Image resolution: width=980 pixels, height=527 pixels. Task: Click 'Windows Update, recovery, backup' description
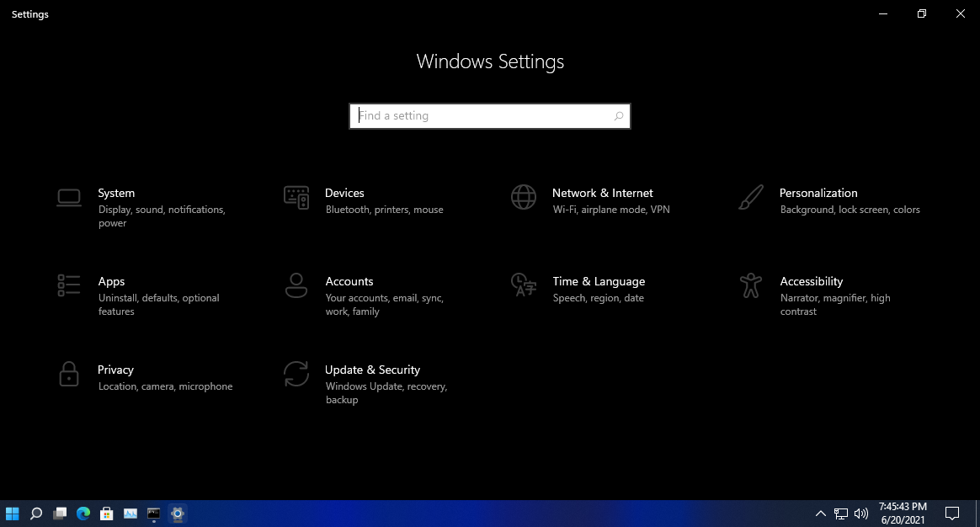(386, 392)
